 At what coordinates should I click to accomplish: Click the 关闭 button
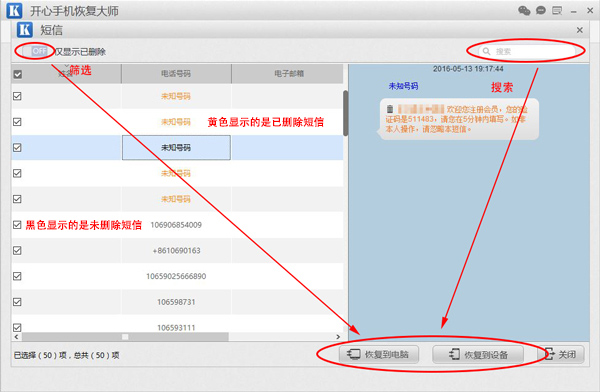click(561, 354)
